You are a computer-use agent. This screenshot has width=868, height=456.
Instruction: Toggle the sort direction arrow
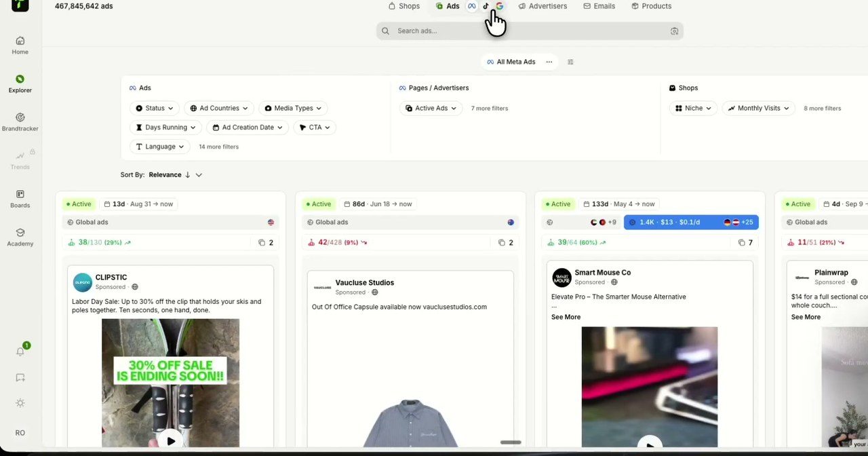[188, 175]
